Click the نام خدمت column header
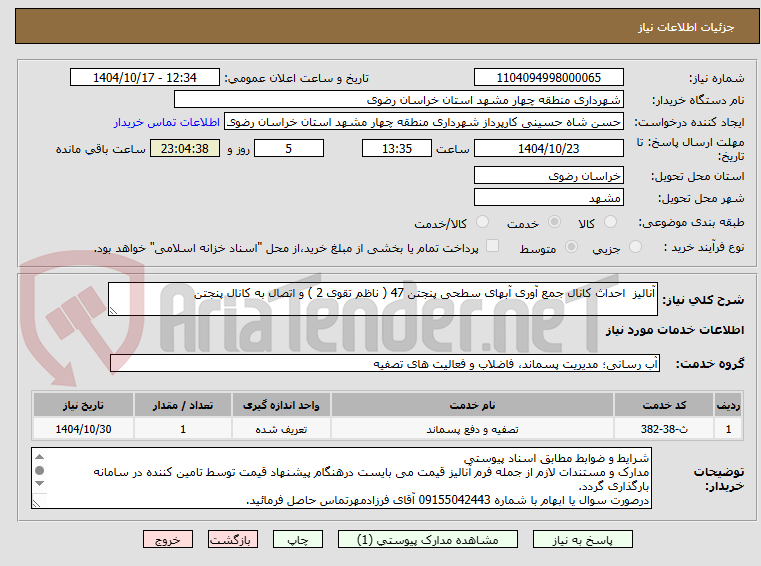 coord(472,405)
